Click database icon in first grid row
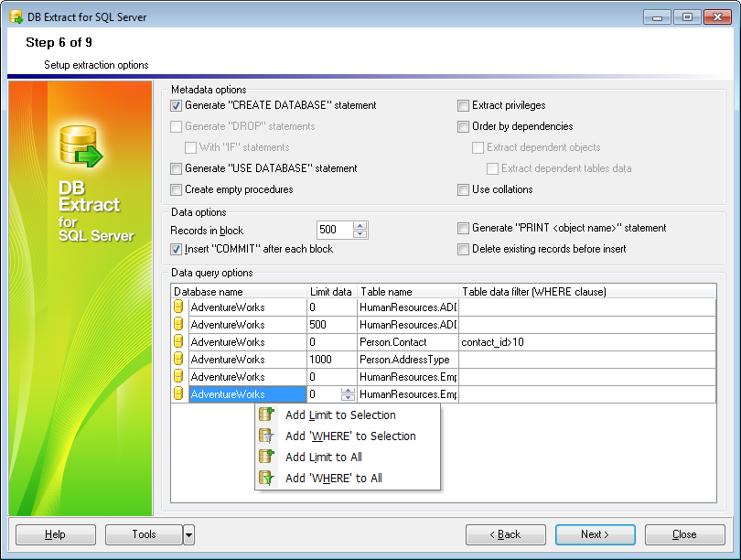This screenshot has width=741, height=560. tap(179, 307)
